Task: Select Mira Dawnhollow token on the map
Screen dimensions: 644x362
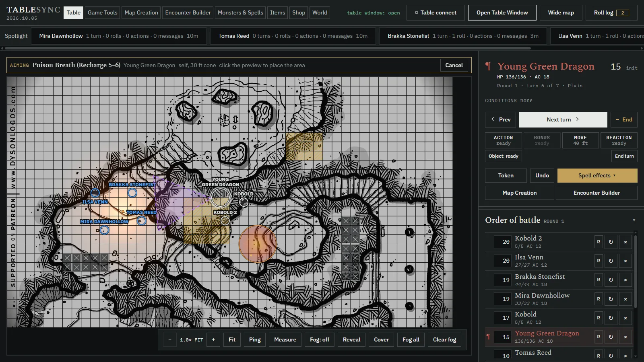Action: (x=104, y=230)
